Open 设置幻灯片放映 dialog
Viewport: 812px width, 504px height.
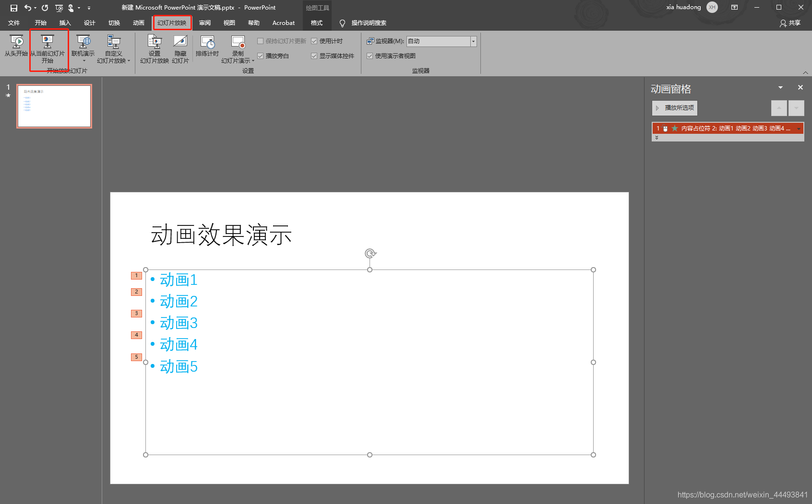click(155, 49)
